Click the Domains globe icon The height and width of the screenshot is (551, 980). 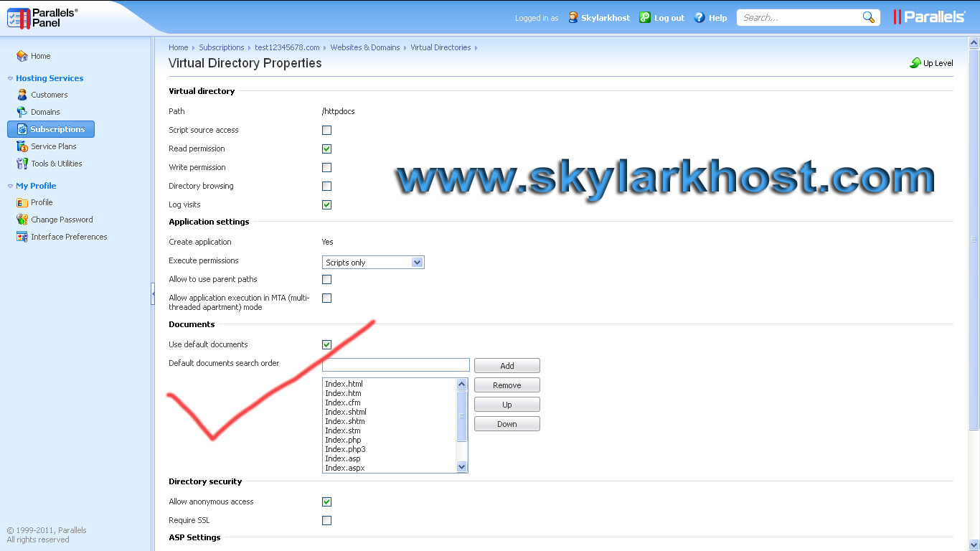click(22, 112)
